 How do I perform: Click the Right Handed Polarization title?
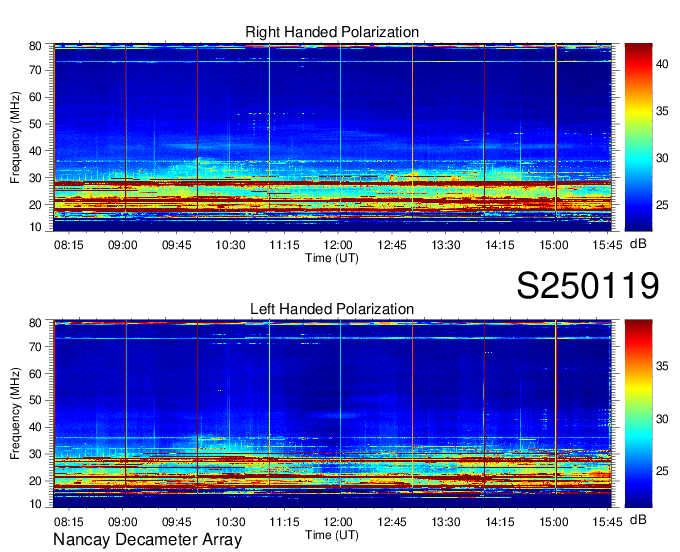[x=332, y=32]
